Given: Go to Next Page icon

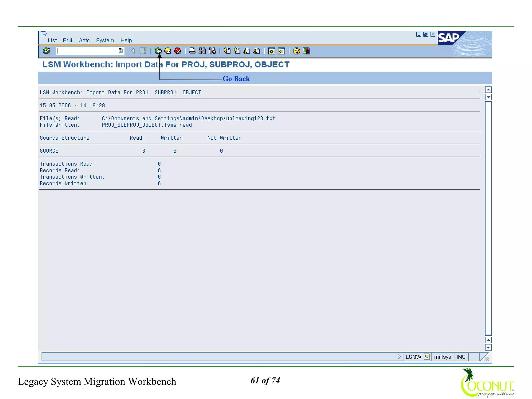Looking at the screenshot, I should (247, 51).
